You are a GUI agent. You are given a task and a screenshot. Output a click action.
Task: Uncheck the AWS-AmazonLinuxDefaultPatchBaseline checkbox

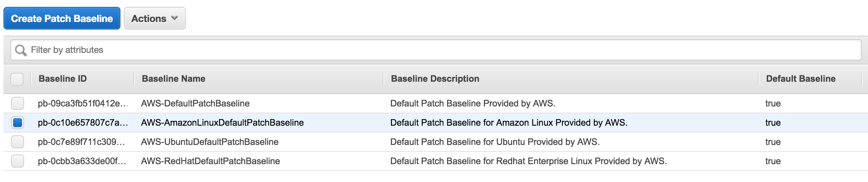click(18, 123)
